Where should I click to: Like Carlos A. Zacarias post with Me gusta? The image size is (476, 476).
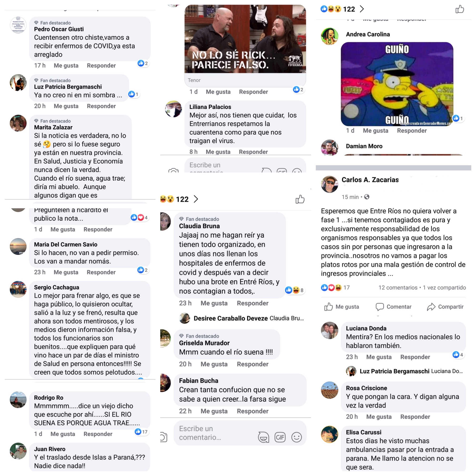tap(342, 307)
